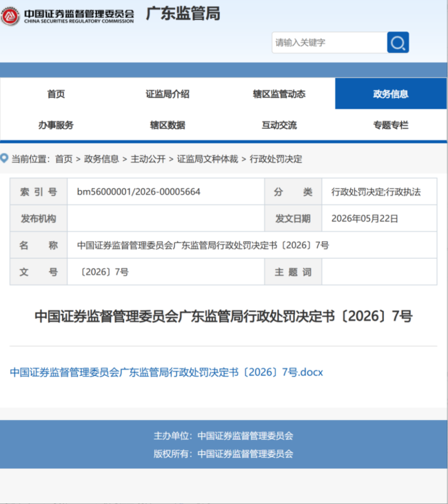Select index number bm56000001/2026-00005664
448x504 pixels.
click(x=139, y=191)
